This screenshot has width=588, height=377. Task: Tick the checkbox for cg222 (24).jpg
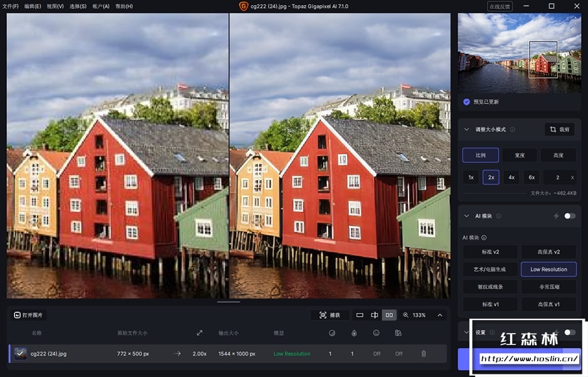coord(21,354)
